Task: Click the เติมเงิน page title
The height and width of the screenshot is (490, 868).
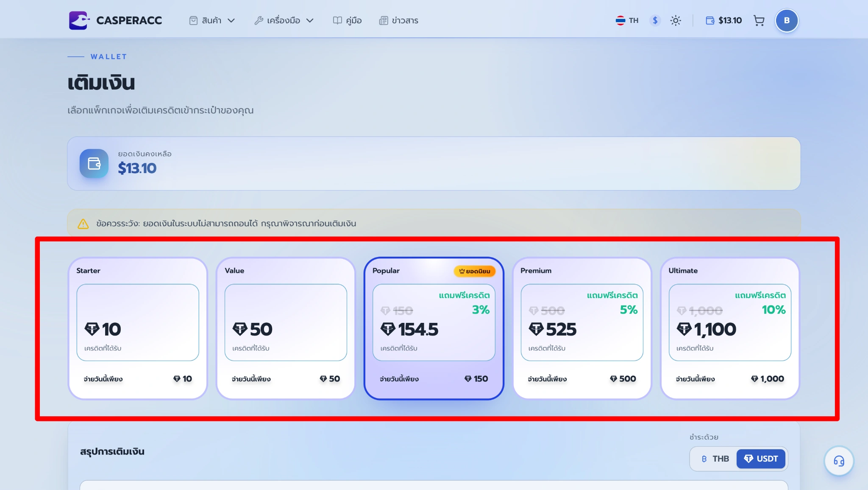Action: coord(101,82)
